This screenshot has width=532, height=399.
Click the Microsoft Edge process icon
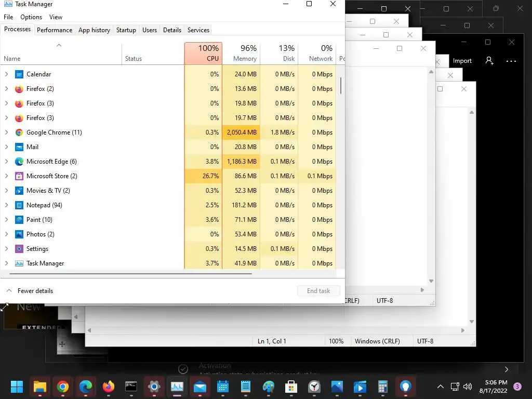pos(19,162)
